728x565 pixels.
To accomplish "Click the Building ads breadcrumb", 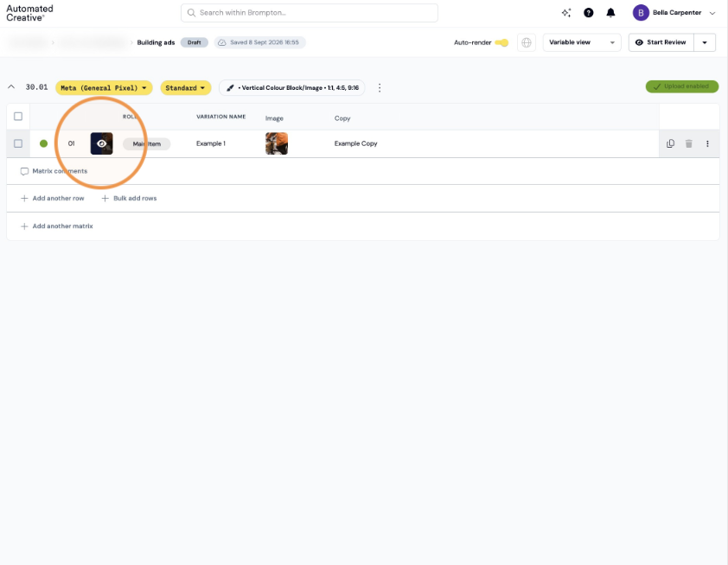I will coord(156,42).
